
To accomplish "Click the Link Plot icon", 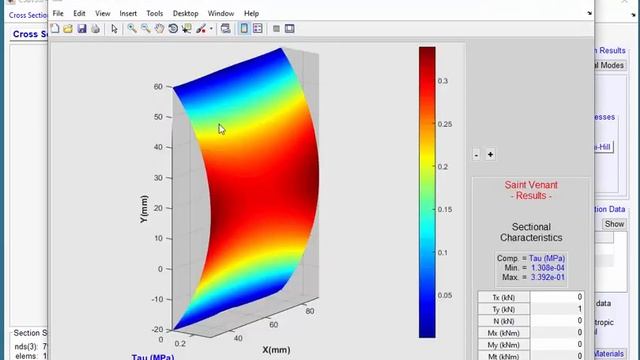I will coord(226,29).
